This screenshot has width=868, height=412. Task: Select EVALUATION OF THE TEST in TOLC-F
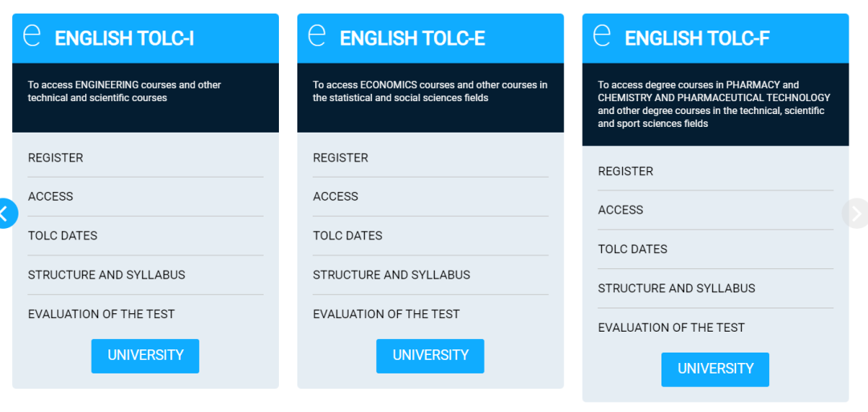tap(671, 328)
